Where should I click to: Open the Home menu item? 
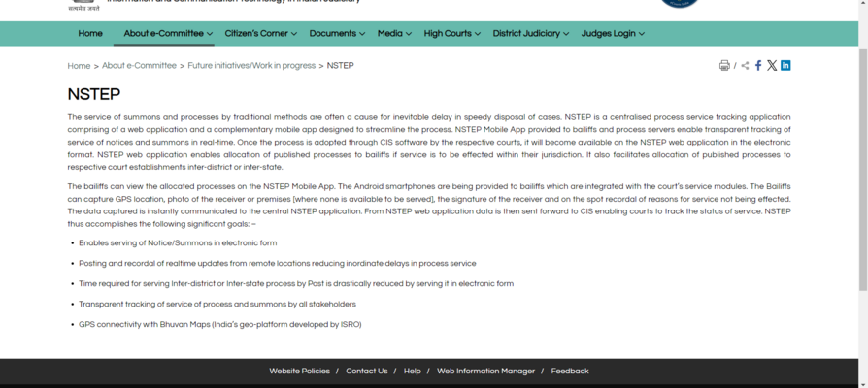[90, 34]
